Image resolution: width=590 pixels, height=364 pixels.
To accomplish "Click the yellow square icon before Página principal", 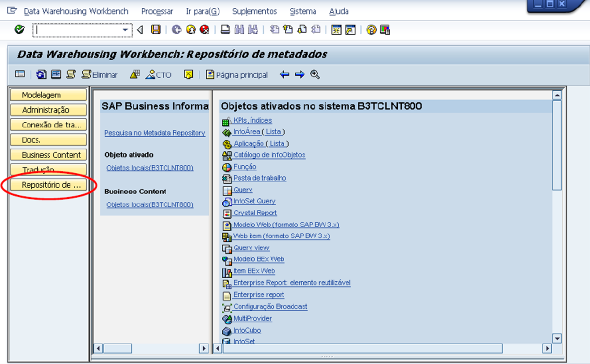I will click(x=188, y=74).
